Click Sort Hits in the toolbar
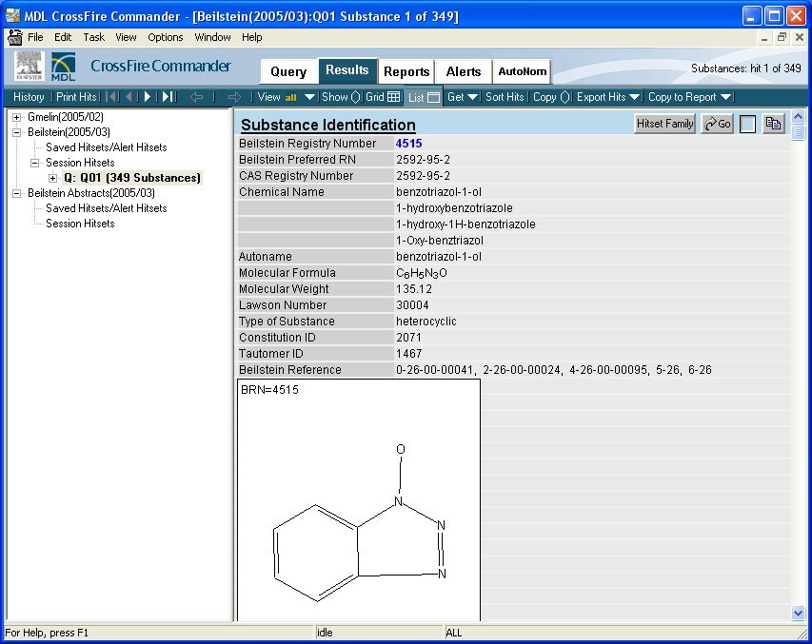 [505, 97]
